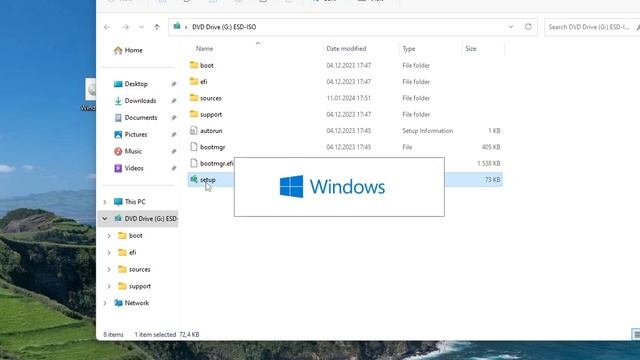Unpin Music using its pin icon
640x360 pixels.
pos(173,151)
